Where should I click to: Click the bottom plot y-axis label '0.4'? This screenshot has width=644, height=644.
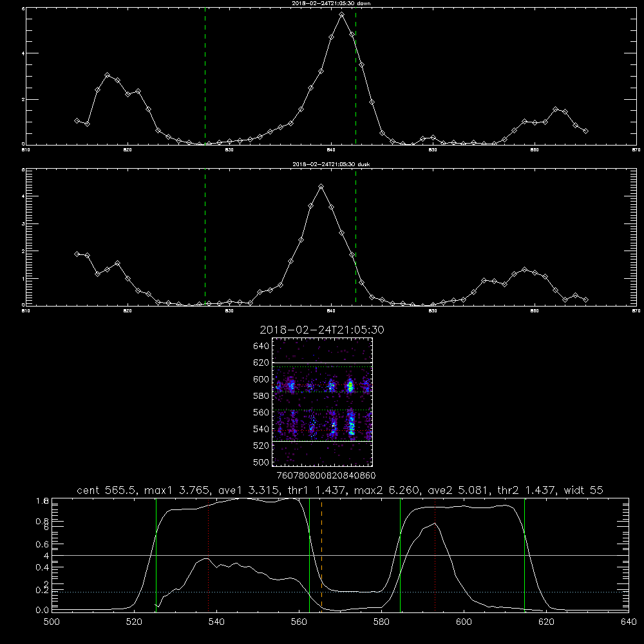tap(41, 567)
